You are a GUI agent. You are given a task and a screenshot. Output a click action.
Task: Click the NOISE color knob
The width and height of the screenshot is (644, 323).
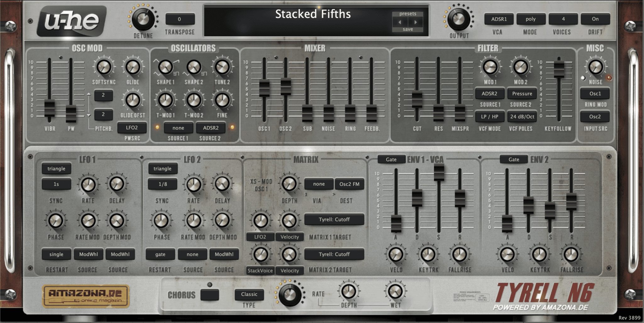tap(596, 67)
